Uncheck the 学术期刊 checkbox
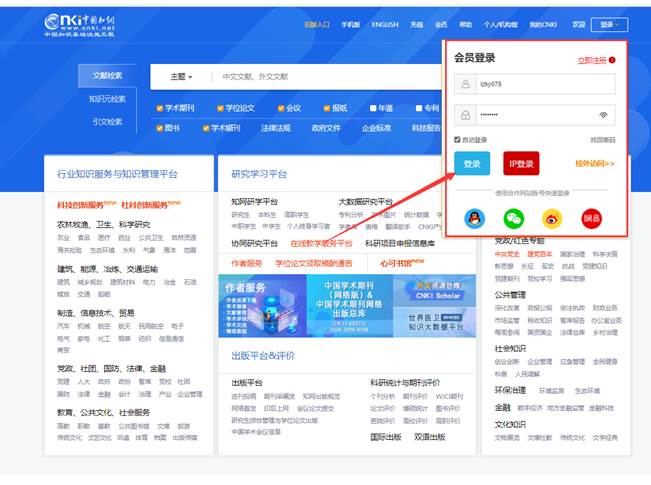 (x=160, y=108)
